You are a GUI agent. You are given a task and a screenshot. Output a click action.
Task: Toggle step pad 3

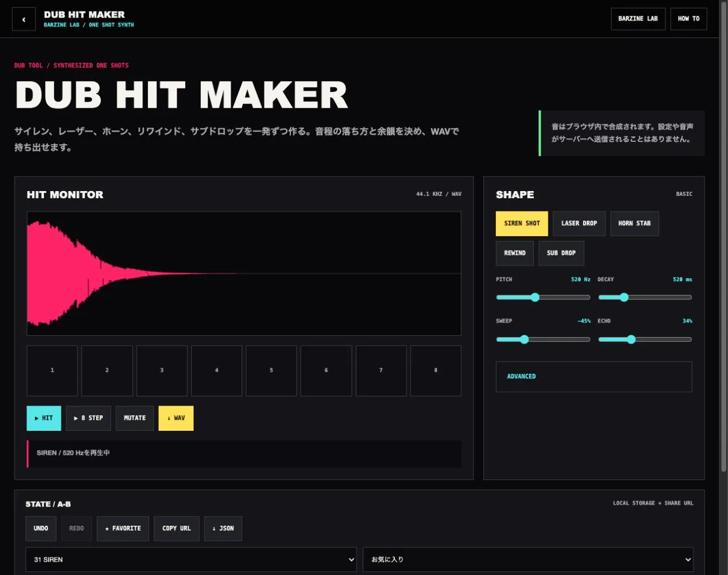pyautogui.click(x=162, y=371)
